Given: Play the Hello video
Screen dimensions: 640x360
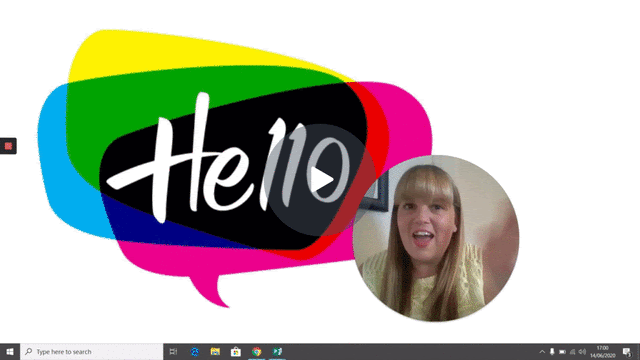Looking at the screenshot, I should click(x=320, y=180).
